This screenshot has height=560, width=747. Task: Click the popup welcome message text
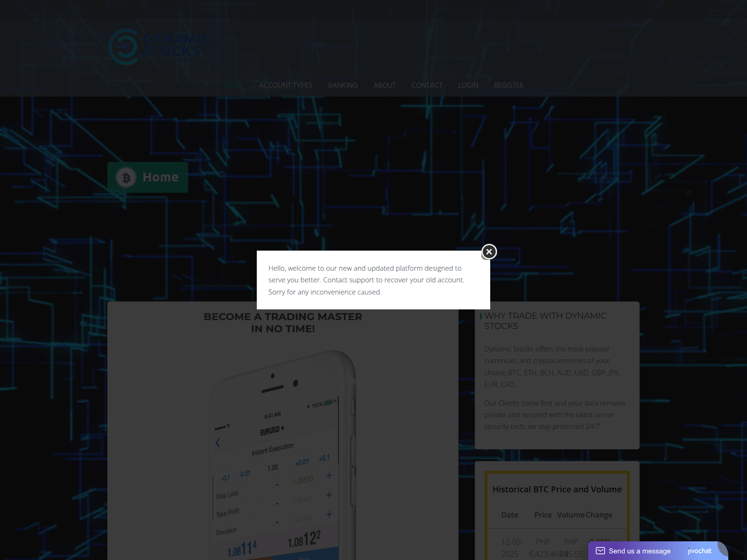click(x=366, y=280)
